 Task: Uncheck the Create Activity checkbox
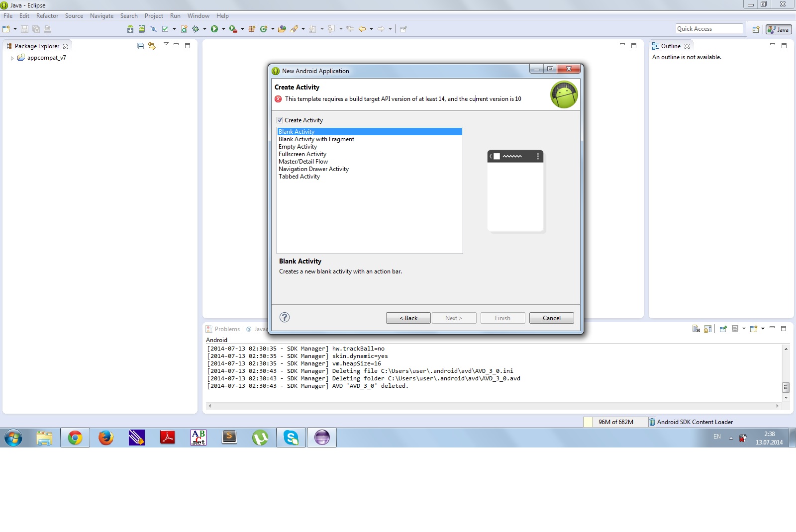pos(280,120)
